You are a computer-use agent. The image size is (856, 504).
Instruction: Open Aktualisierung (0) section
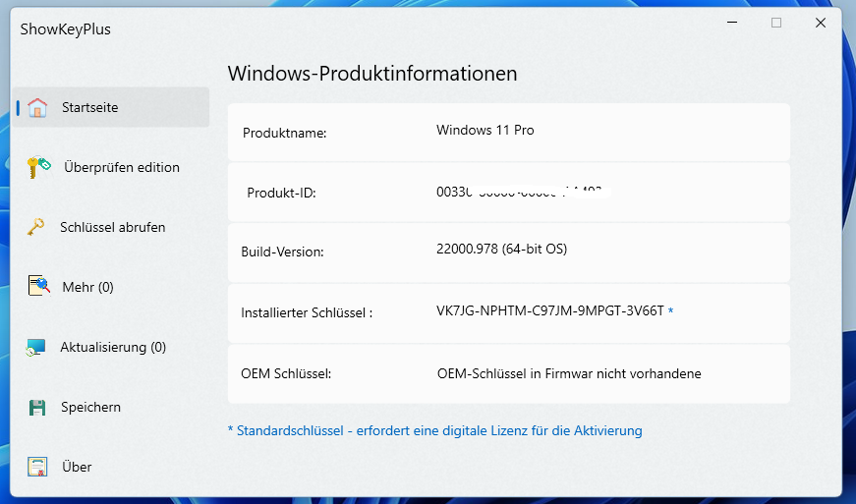click(111, 347)
